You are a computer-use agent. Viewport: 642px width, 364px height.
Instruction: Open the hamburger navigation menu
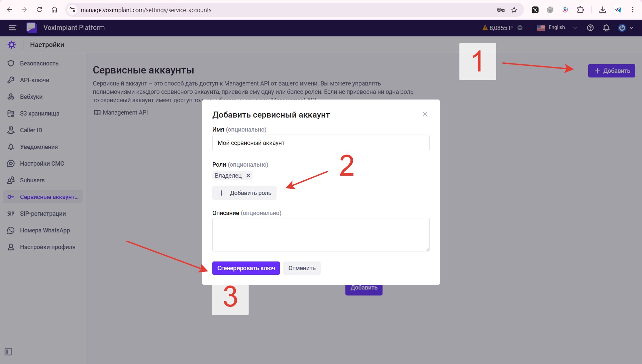coord(12,28)
